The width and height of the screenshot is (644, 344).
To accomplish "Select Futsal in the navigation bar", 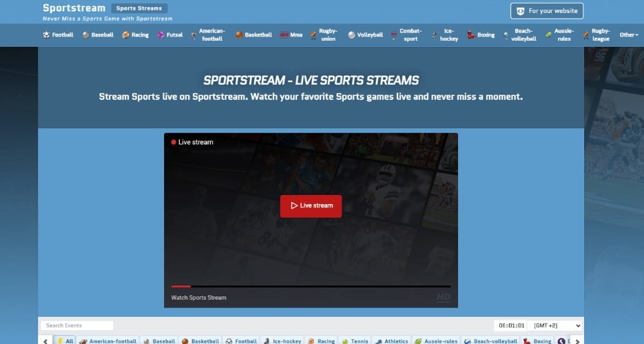I will (170, 35).
